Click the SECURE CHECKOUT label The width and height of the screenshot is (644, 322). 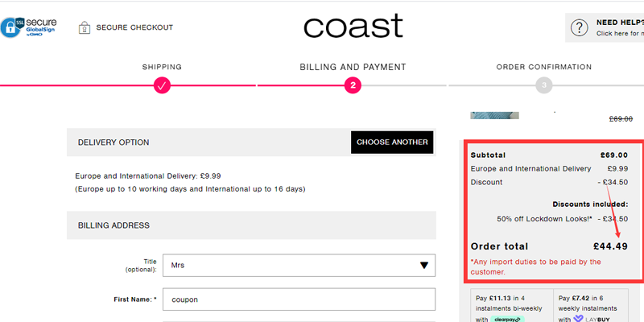pyautogui.click(x=134, y=27)
